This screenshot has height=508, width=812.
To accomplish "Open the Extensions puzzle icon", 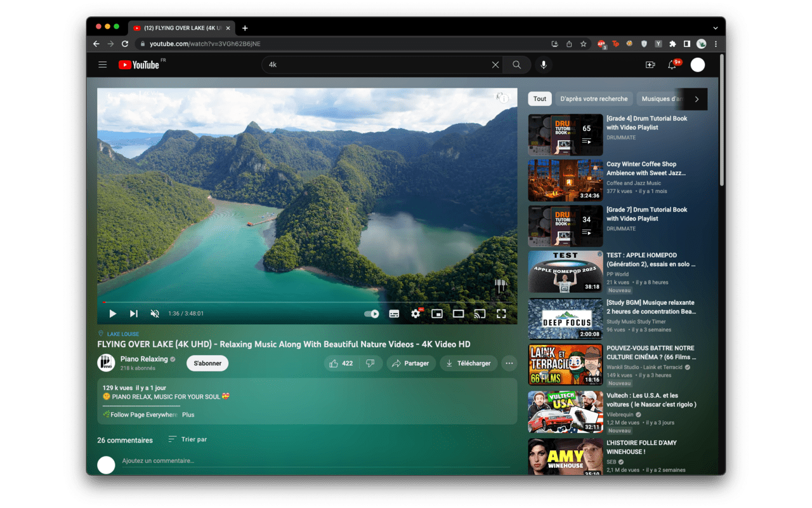I will (x=672, y=44).
